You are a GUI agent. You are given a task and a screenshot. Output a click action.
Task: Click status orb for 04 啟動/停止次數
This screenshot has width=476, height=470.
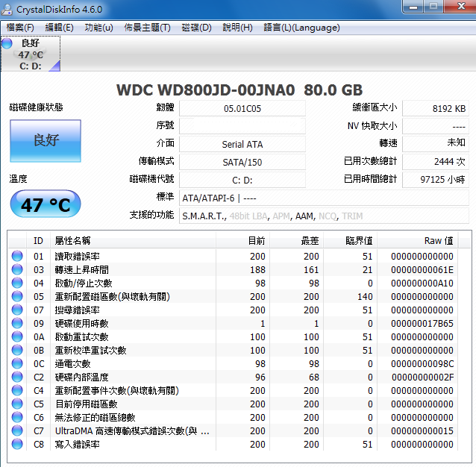tap(17, 283)
